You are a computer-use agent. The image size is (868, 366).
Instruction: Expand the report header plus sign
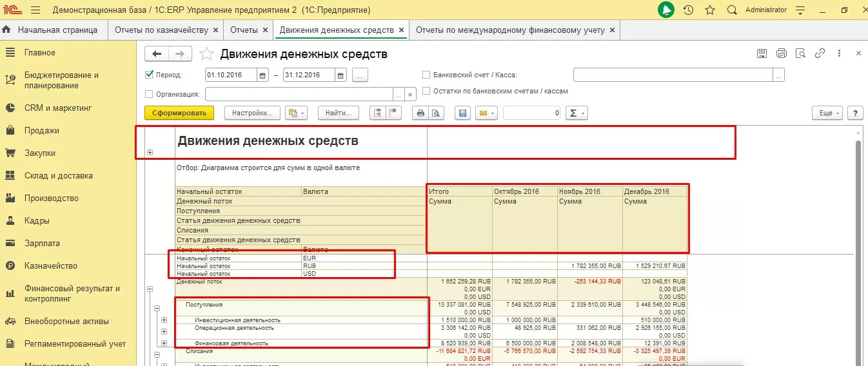[x=150, y=153]
